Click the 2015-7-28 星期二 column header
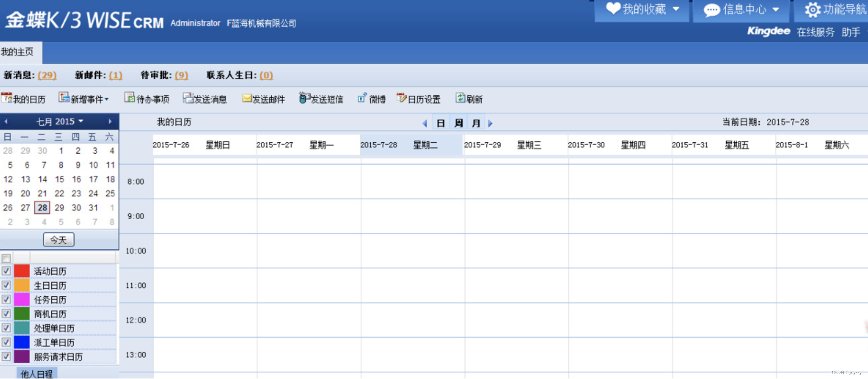The width and height of the screenshot is (868, 379). tap(411, 145)
